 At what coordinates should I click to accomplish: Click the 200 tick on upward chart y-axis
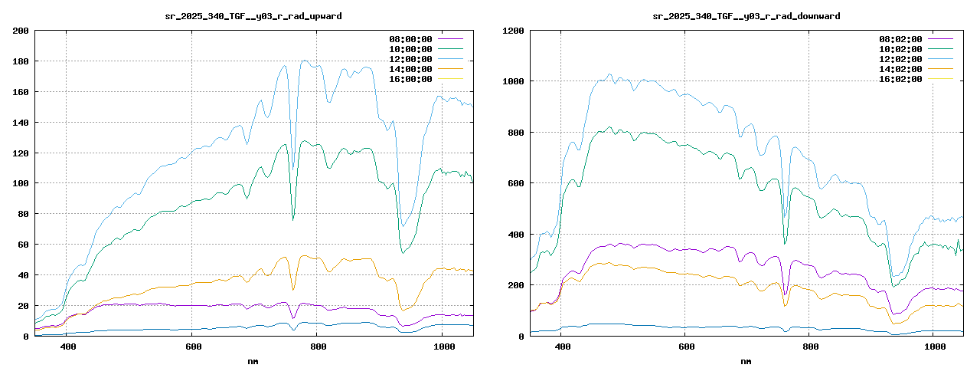click(x=21, y=31)
